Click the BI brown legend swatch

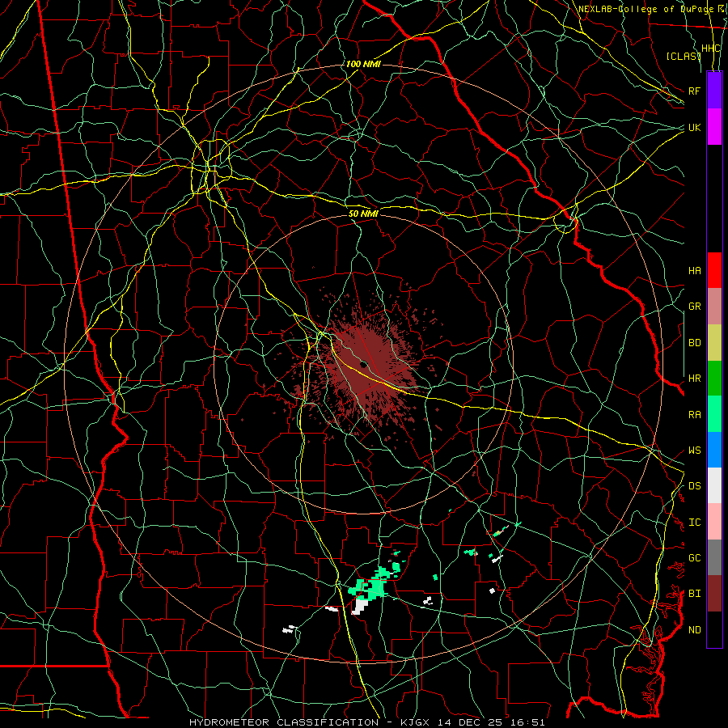tap(714, 594)
